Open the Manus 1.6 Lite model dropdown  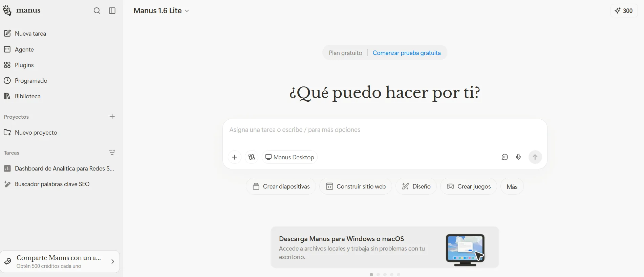[x=161, y=11]
